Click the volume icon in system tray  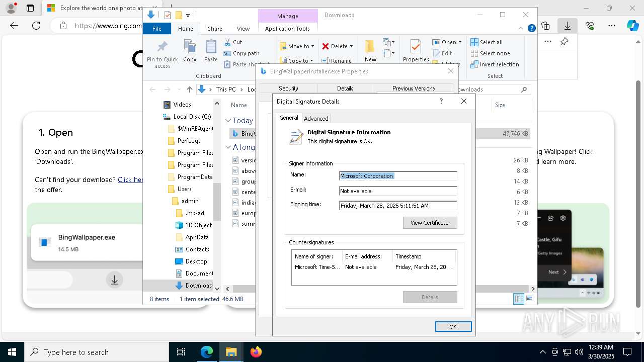[579, 352]
